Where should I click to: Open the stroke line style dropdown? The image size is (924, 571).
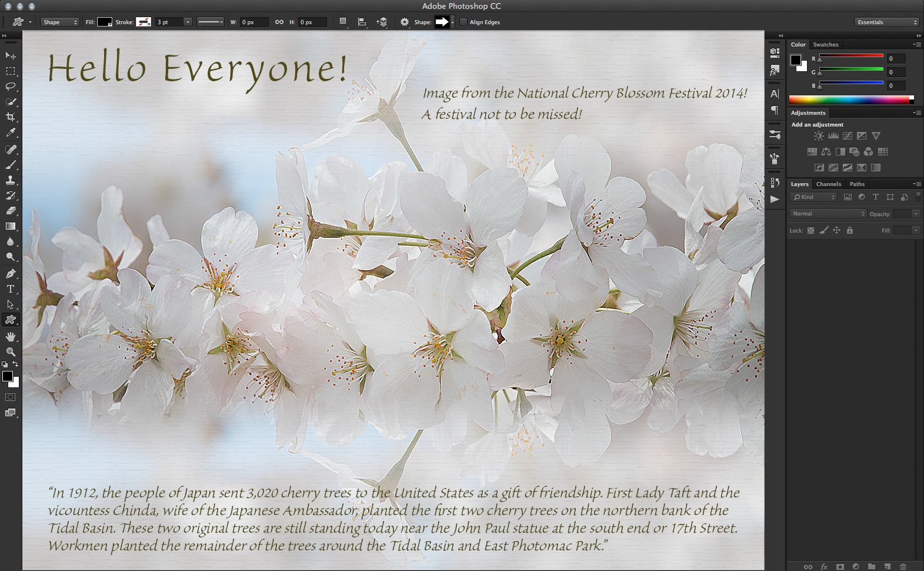211,22
